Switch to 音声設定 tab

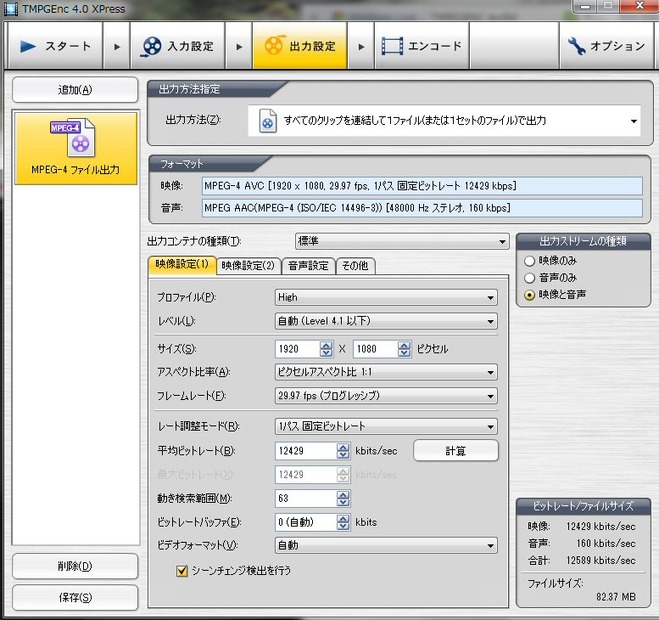pos(308,266)
